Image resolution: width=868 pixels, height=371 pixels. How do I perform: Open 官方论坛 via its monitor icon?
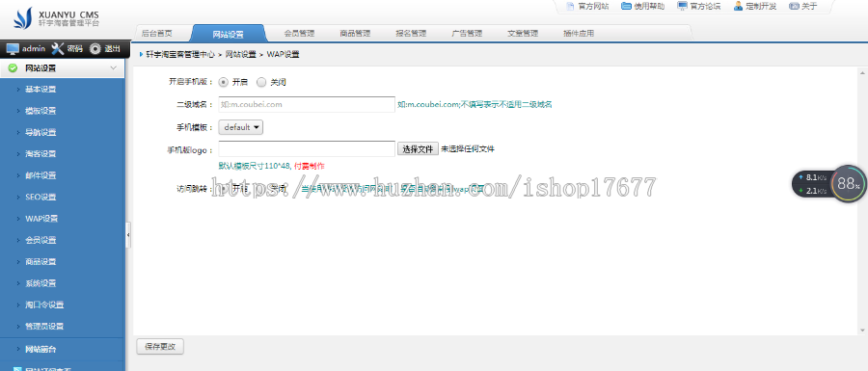click(x=682, y=6)
